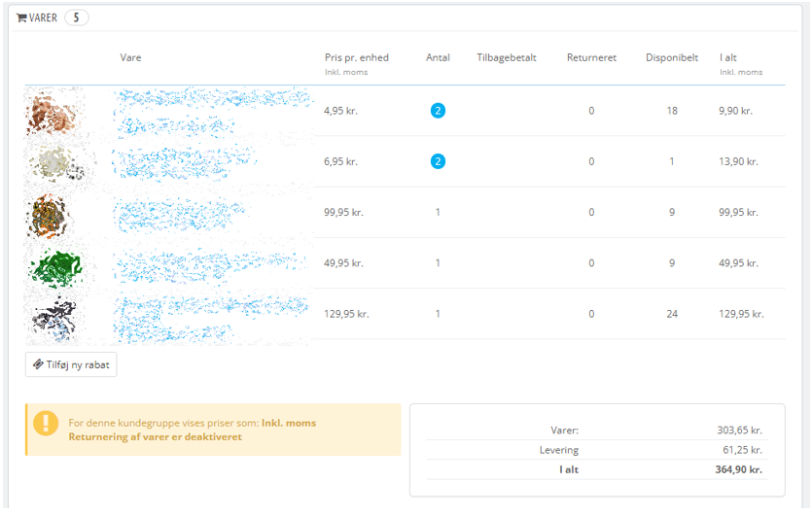Click the product name link in the 6,95 kr. row
Image resolution: width=812 pixels, height=517 pixels.
[184, 162]
